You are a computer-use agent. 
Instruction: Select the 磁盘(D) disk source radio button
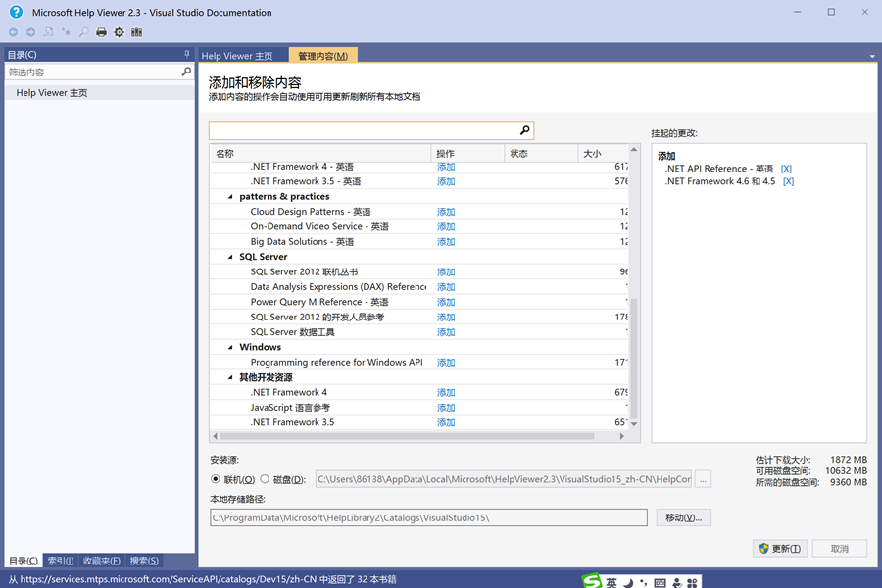click(x=265, y=479)
